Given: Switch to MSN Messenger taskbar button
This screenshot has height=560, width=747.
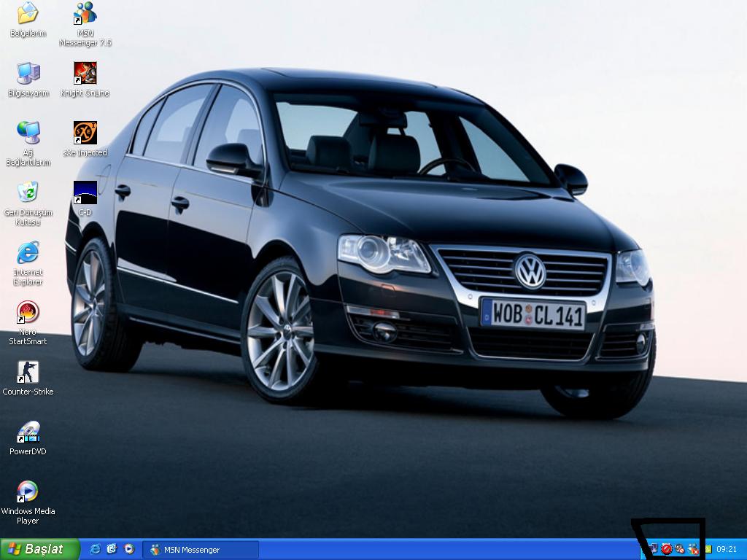Looking at the screenshot, I should [x=201, y=550].
